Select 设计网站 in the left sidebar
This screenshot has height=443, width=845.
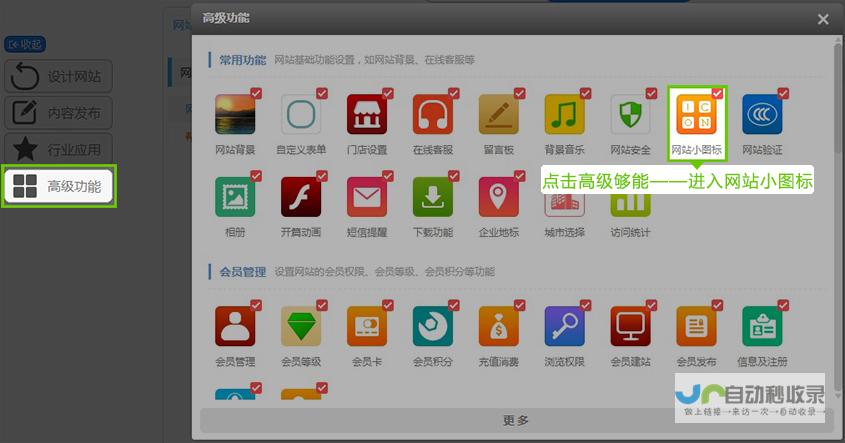pos(59,76)
